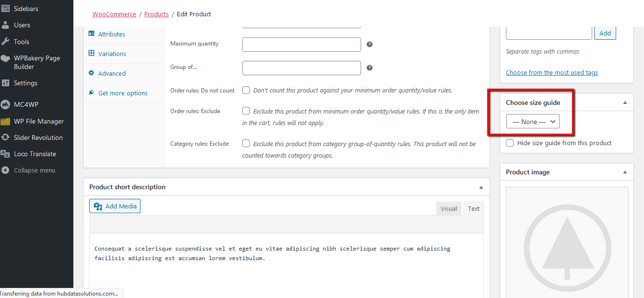Click the Add Media button

pos(115,206)
